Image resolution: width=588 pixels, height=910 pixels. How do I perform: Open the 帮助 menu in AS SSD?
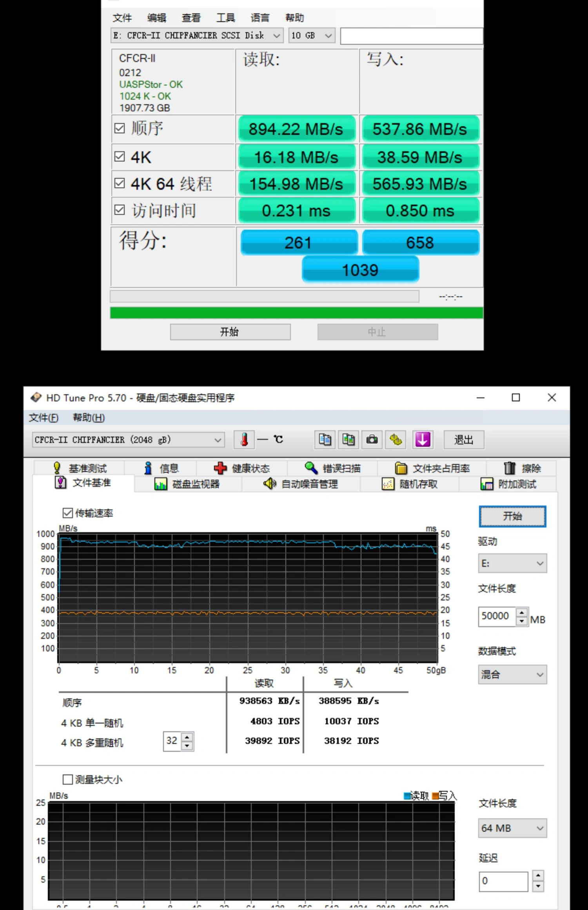[295, 18]
